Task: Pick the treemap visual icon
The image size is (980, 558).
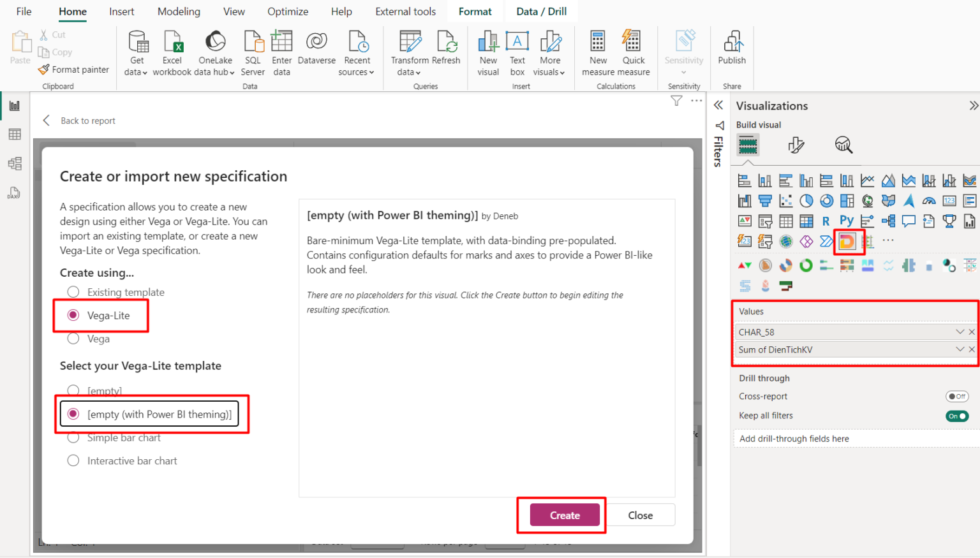Action: pos(847,201)
